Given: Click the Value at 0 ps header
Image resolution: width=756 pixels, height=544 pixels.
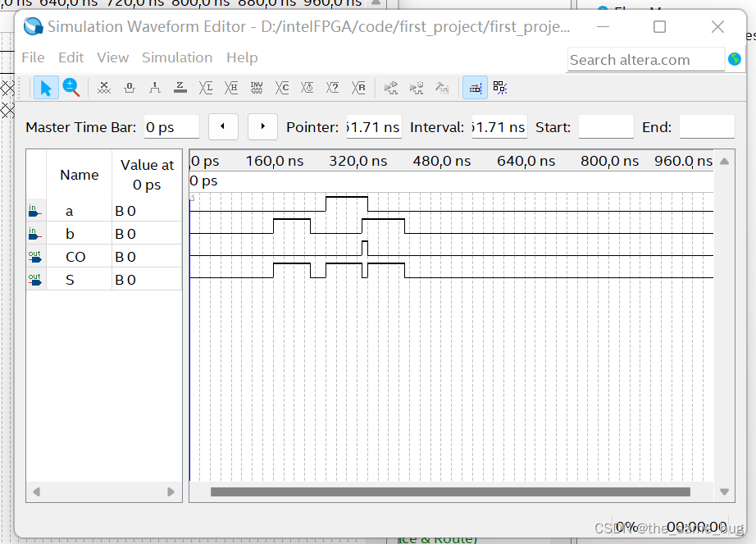Looking at the screenshot, I should click(147, 175).
